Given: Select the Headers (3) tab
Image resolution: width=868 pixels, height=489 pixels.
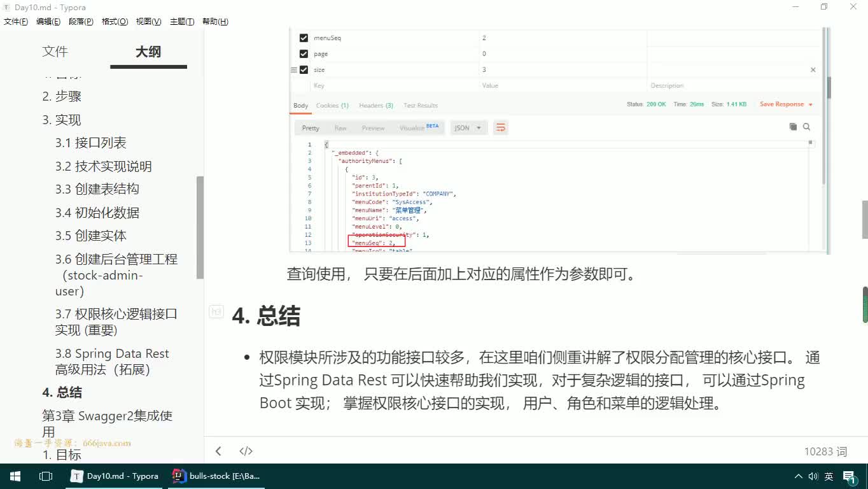Looking at the screenshot, I should click(376, 106).
